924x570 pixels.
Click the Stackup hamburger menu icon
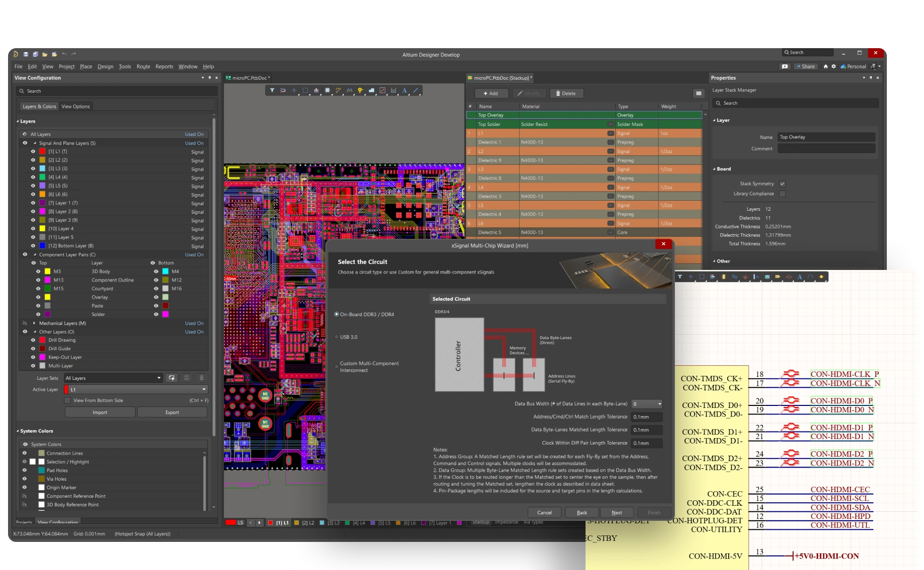tap(698, 93)
